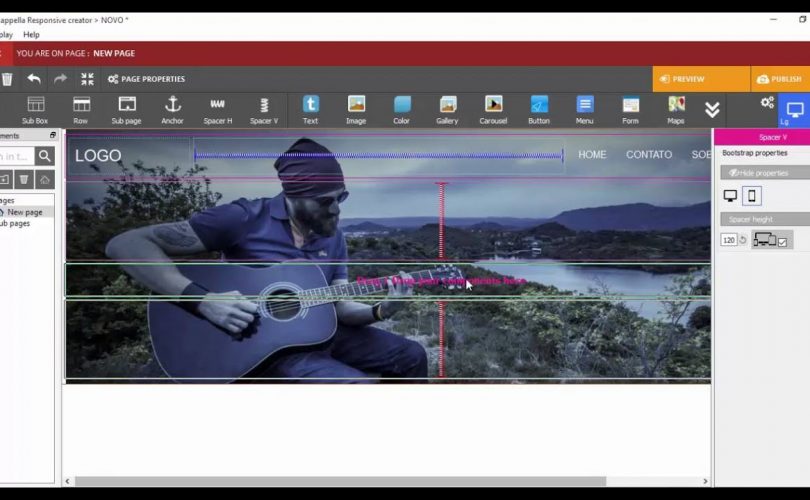Collapse properties with Hide properties bar
Viewport: 810px width, 500px height.
pyautogui.click(x=764, y=173)
